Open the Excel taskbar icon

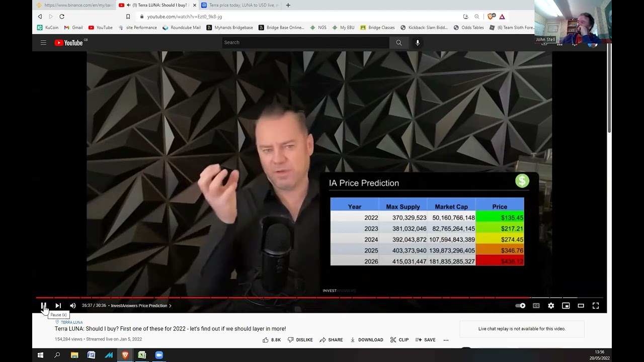[142, 355]
